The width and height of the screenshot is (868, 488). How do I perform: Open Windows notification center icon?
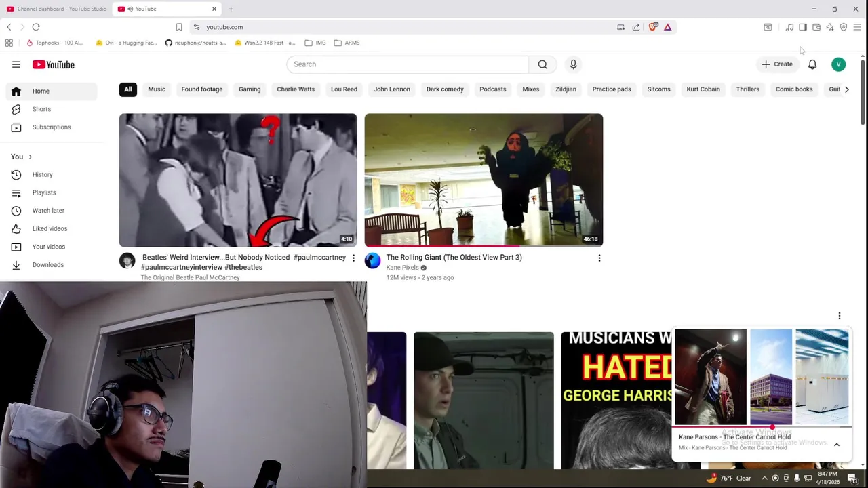852,478
